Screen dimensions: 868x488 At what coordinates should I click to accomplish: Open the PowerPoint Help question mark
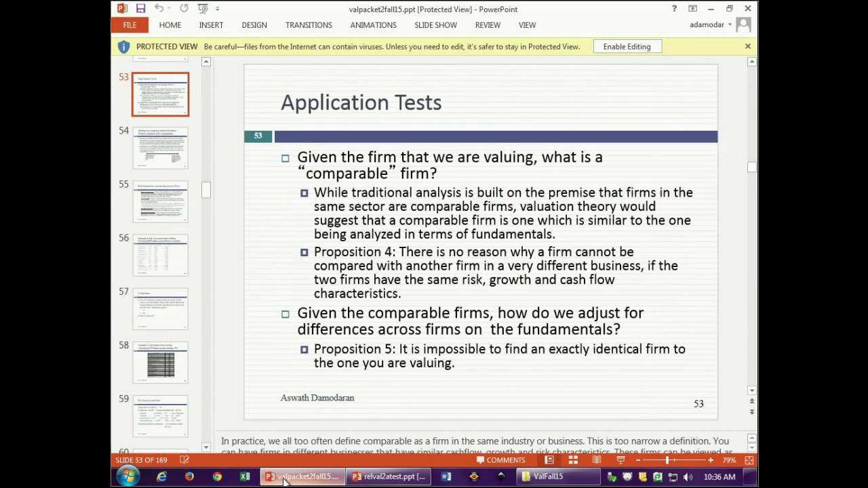674,9
